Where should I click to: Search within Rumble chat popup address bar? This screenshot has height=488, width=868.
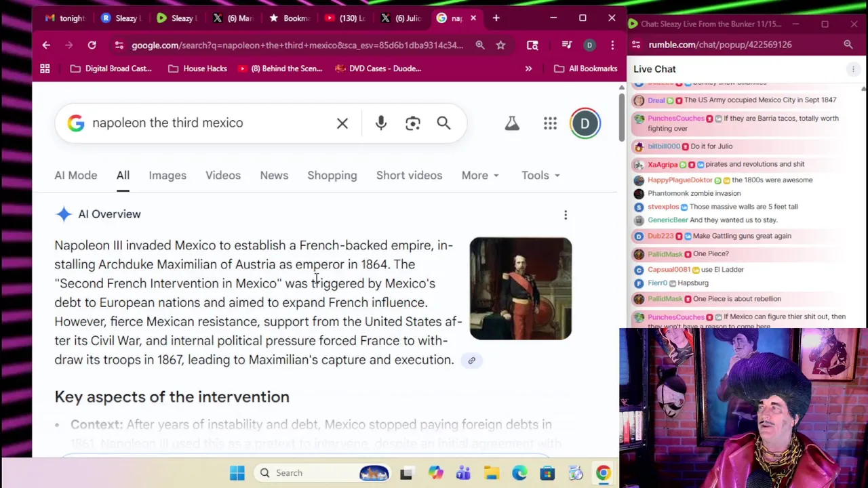[x=848, y=45]
